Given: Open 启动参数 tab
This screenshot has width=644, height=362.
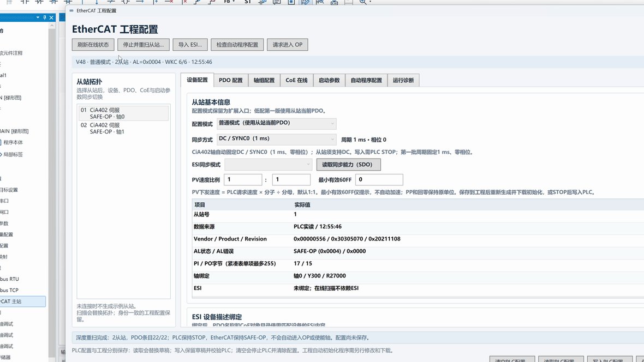Looking at the screenshot, I should click(x=329, y=81).
